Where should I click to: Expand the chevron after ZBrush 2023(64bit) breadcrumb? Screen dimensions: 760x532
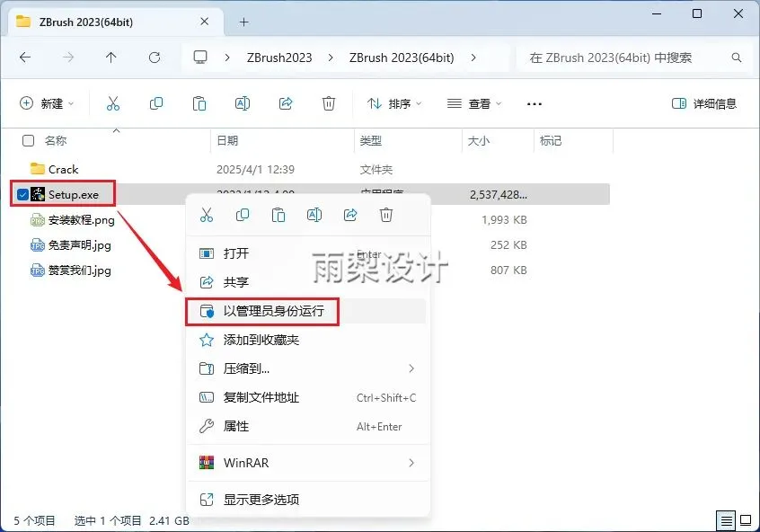[x=473, y=58]
